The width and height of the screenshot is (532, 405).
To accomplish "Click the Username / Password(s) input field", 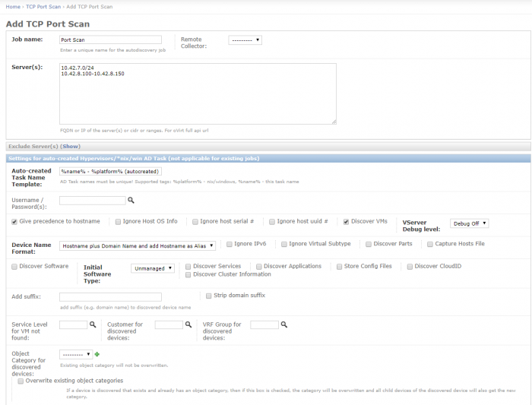I will 92,201.
